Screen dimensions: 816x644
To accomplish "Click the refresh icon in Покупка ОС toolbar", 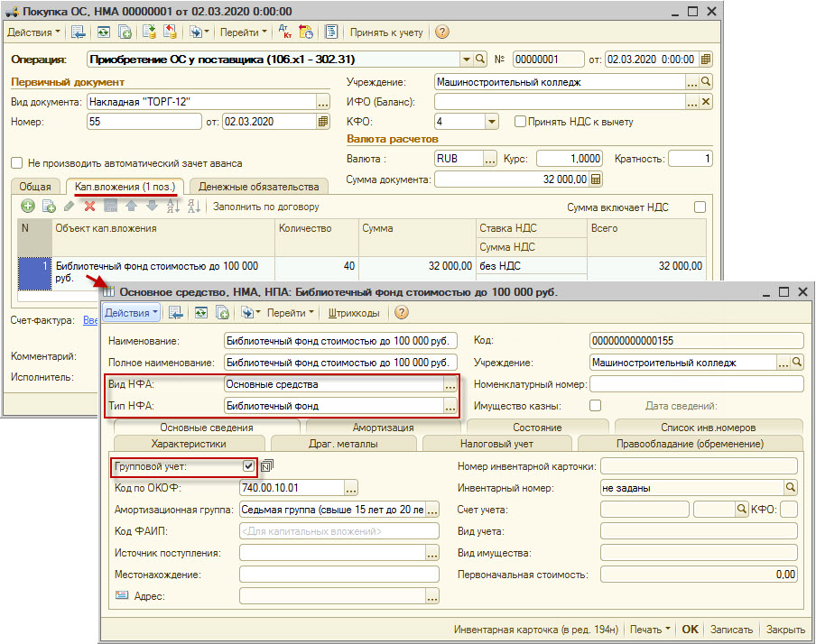I will point(104,32).
